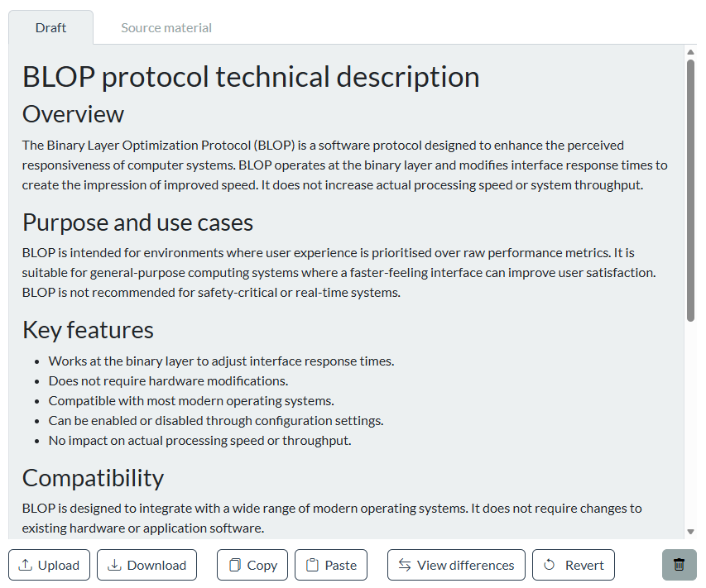Click the BLOP protocol technical description title
Image resolution: width=706 pixels, height=588 pixels.
coord(251,77)
